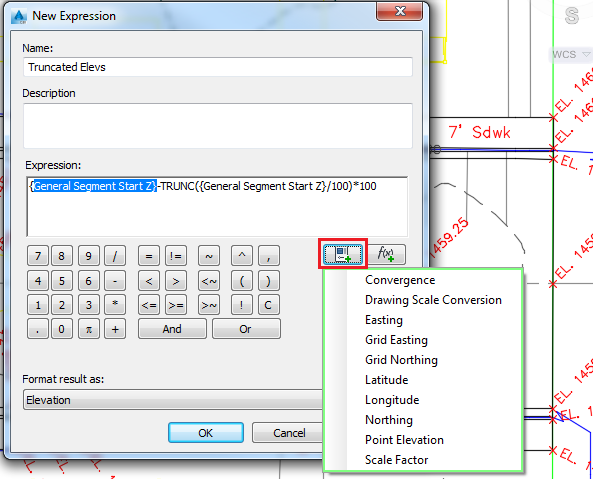Open the Format result as Elevation dropdown
This screenshot has width=593, height=479.
(172, 400)
